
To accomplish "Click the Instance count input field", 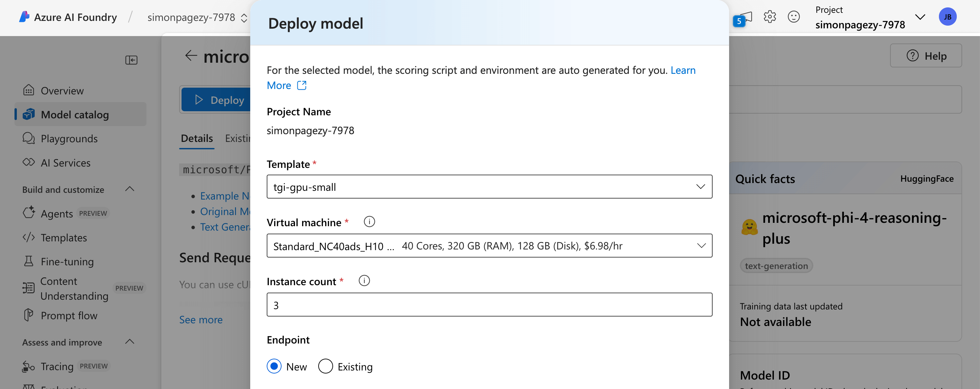I will [x=489, y=304].
